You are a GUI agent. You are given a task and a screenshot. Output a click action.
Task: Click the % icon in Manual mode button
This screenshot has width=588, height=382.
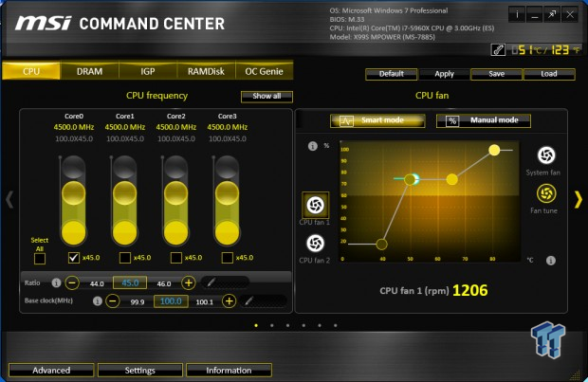[452, 121]
